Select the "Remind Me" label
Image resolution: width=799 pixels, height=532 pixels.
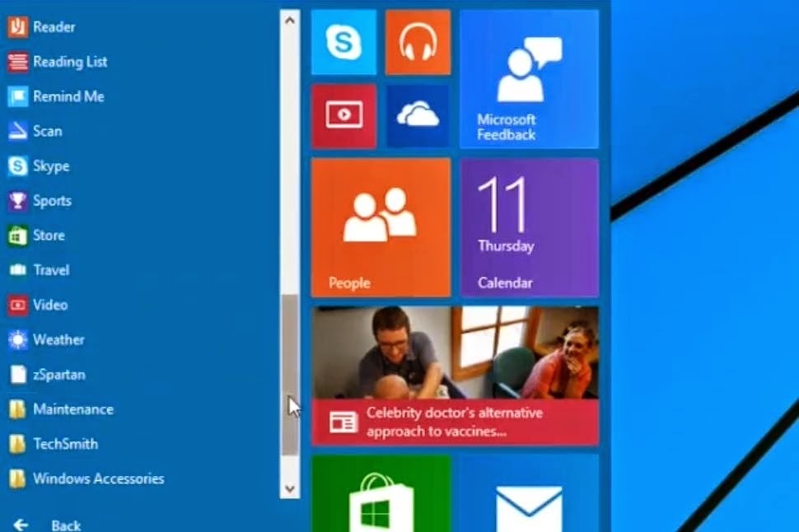pos(69,96)
